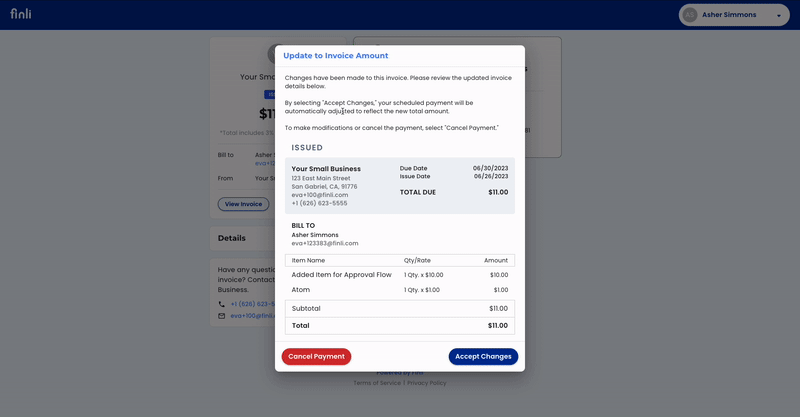The width and height of the screenshot is (800, 417).
Task: Click the ISSUED status label
Action: [307, 148]
